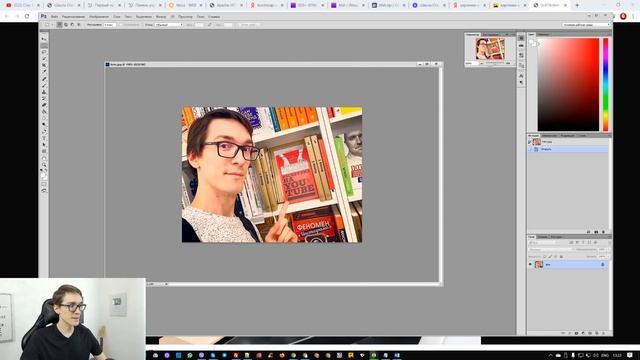
Task: Toggle the Anti-alias checkbox
Action: (120, 24)
